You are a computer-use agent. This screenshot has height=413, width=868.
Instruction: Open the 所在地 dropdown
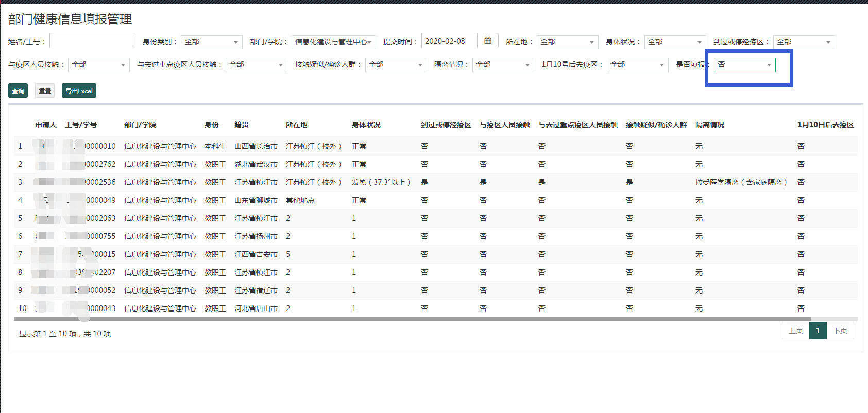pos(567,42)
